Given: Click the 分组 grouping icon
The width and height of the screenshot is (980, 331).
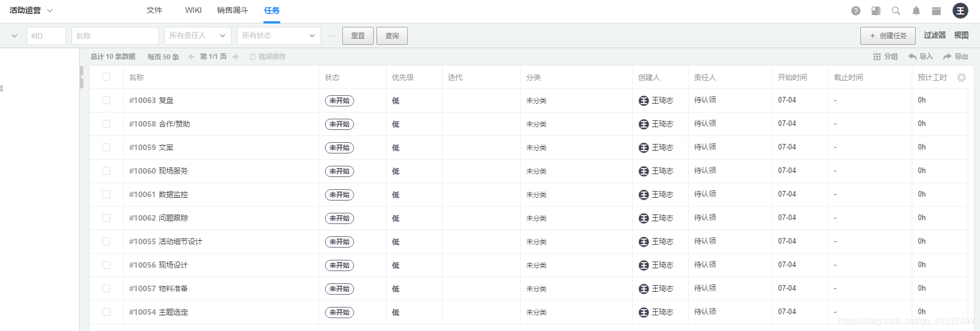Looking at the screenshot, I should (877, 57).
